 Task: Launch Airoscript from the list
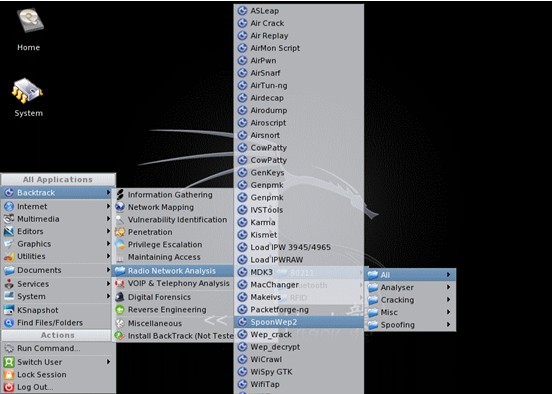tap(299, 123)
